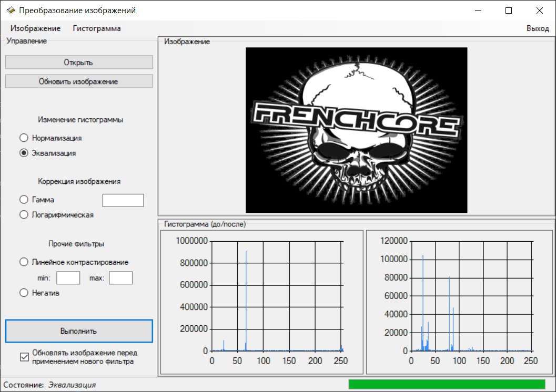Close the Преобразование изображений window

[x=540, y=11]
